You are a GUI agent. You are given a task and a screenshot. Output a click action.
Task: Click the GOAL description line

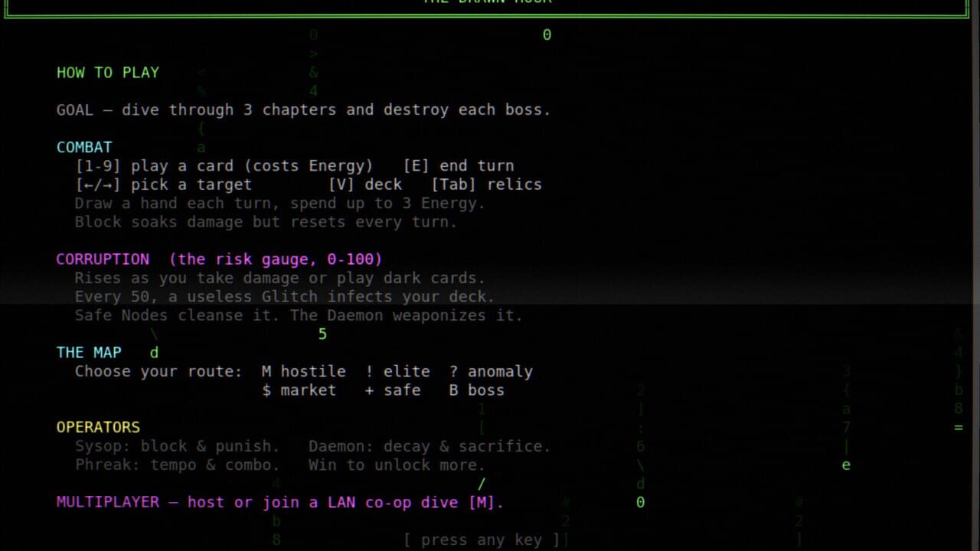(304, 109)
